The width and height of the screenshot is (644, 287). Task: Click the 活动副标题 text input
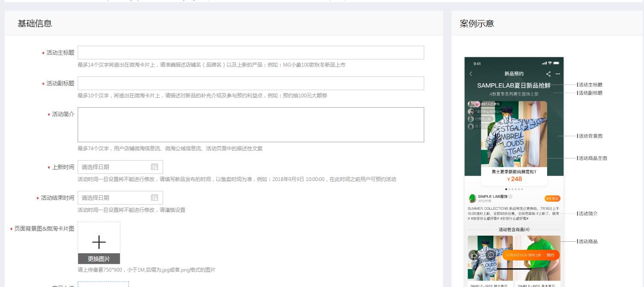tap(250, 83)
